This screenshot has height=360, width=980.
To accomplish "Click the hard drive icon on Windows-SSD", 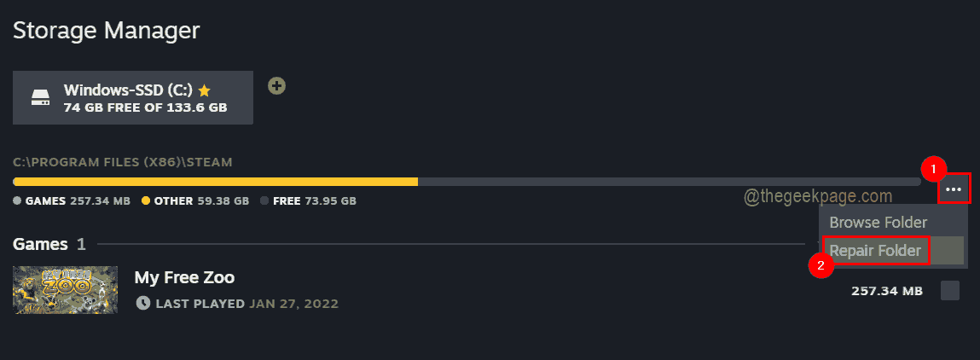I will [40, 98].
